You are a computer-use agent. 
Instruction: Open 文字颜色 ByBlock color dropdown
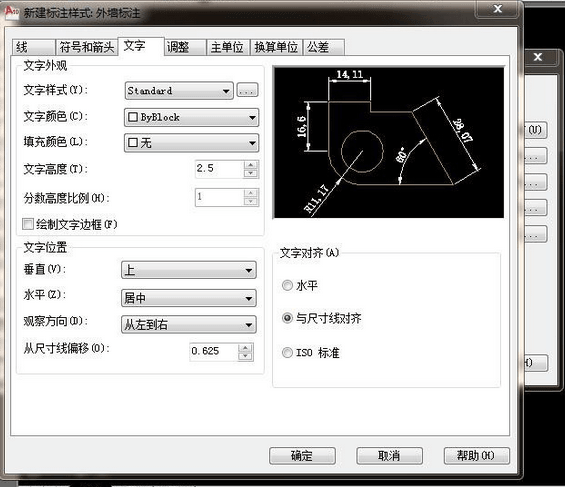click(x=191, y=117)
